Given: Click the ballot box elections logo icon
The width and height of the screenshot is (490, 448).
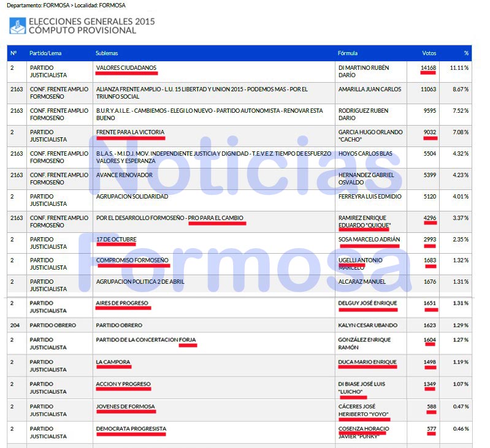Looking at the screenshot, I should coord(18,26).
